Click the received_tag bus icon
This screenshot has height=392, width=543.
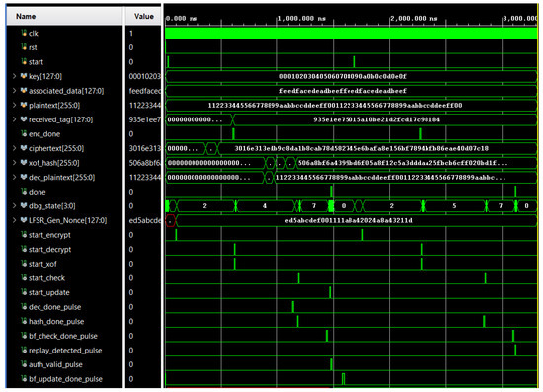24,119
